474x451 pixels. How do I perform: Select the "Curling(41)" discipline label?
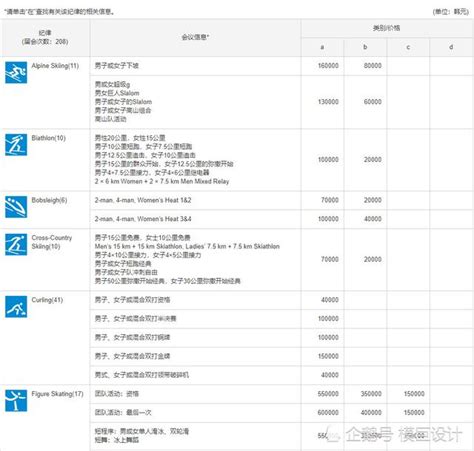[47, 300]
